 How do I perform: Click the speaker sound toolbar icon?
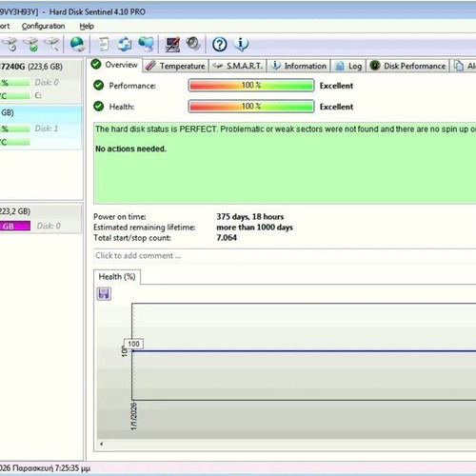click(193, 44)
